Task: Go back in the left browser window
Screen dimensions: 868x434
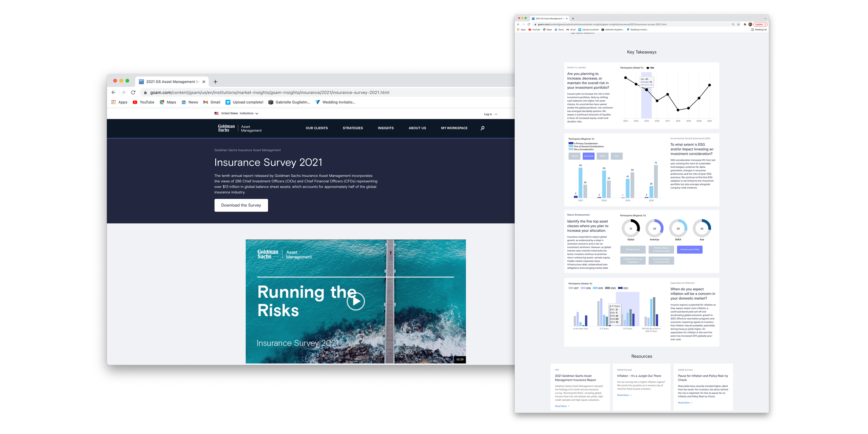Action: pyautogui.click(x=114, y=92)
